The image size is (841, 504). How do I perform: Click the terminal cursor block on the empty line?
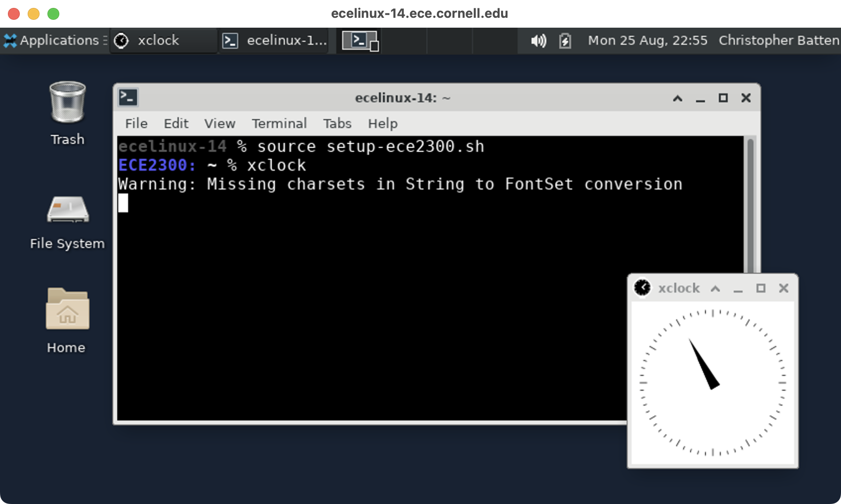point(123,203)
